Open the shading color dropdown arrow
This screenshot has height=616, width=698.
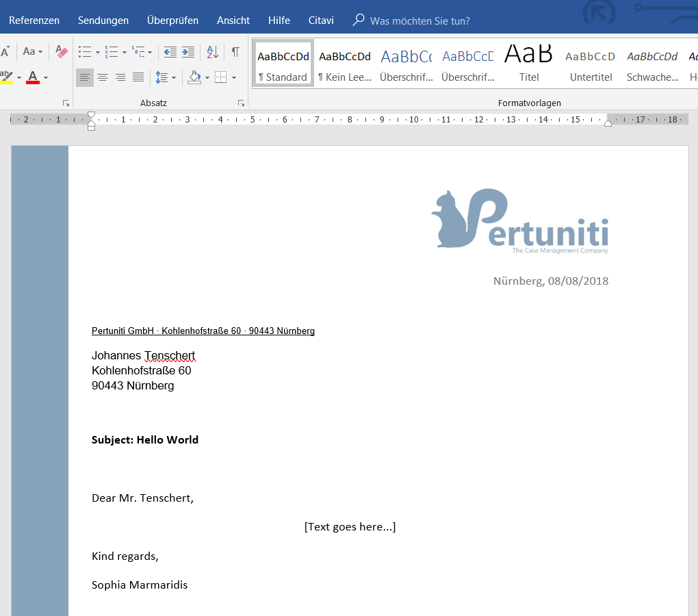pyautogui.click(x=207, y=78)
